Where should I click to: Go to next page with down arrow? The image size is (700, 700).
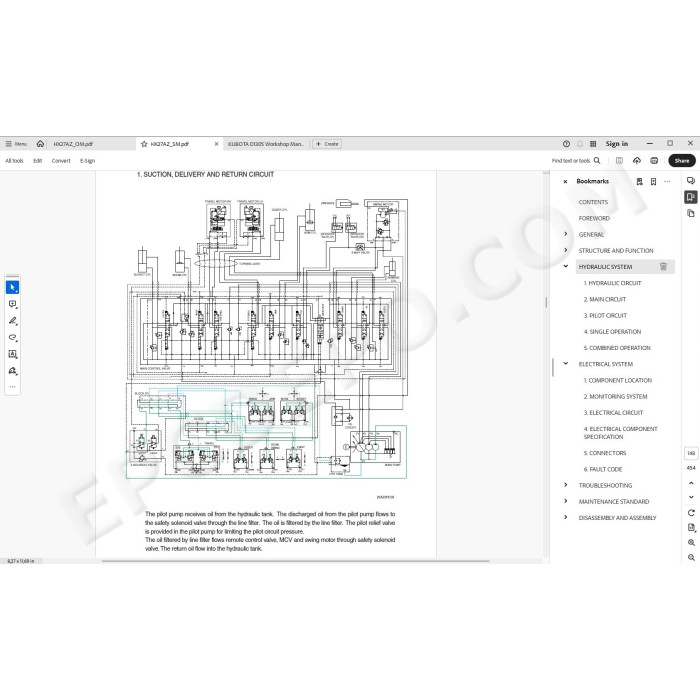[691, 497]
